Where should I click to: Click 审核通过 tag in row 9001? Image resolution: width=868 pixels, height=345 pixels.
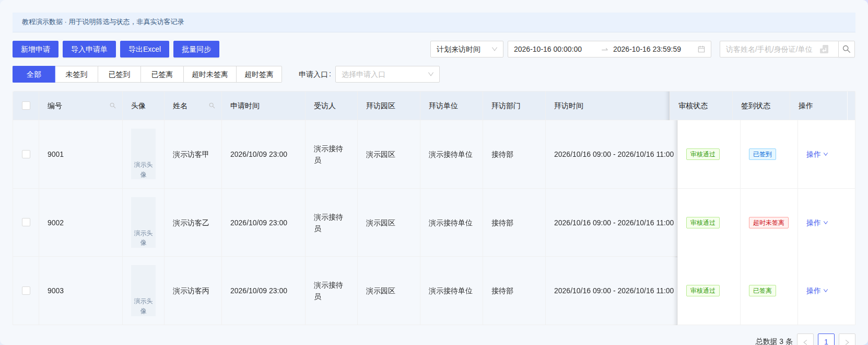click(x=703, y=154)
